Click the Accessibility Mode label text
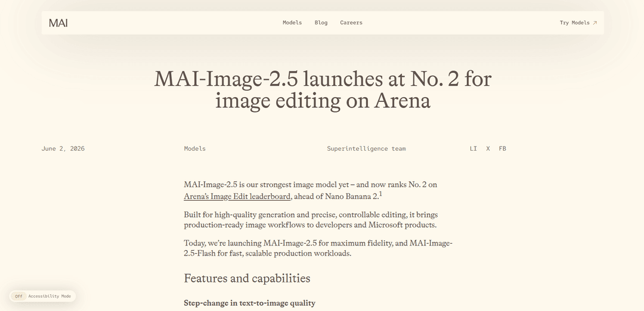The width and height of the screenshot is (644, 311). pyautogui.click(x=49, y=296)
